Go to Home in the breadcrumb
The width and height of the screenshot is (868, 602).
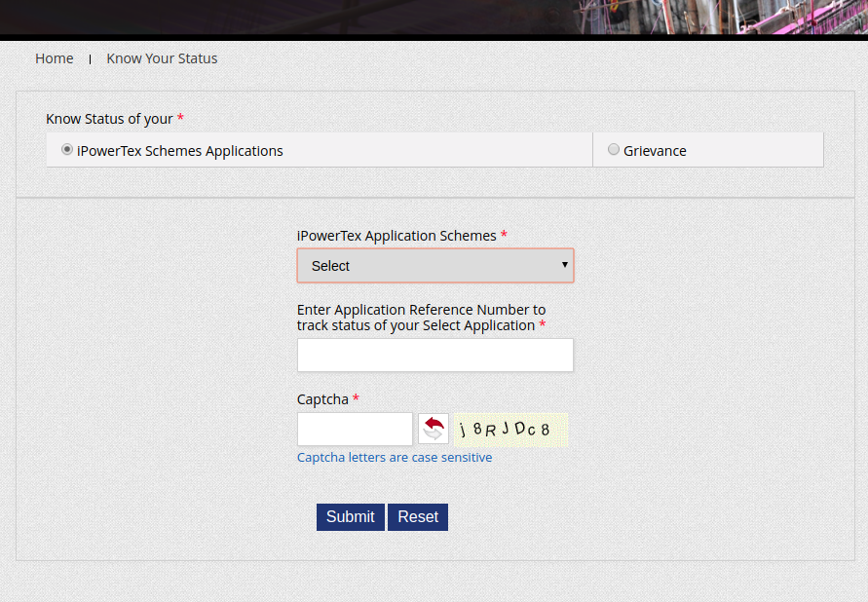(x=55, y=58)
